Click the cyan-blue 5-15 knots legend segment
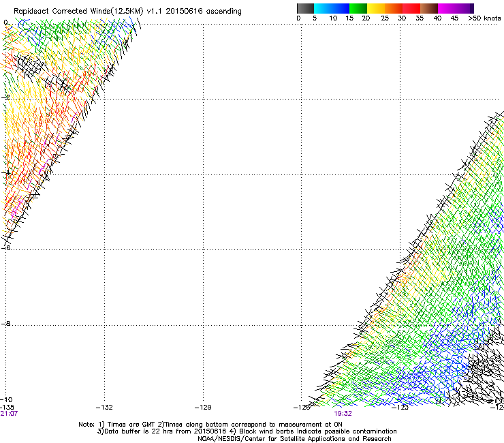Image resolution: width=504 pixels, height=443 pixels. coord(332,8)
